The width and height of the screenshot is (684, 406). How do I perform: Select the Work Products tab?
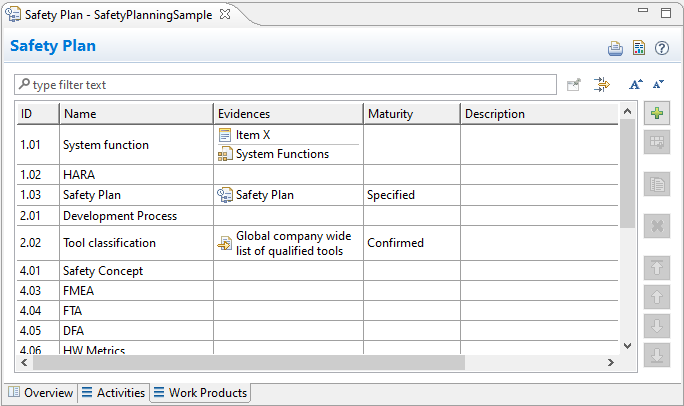pyautogui.click(x=200, y=393)
